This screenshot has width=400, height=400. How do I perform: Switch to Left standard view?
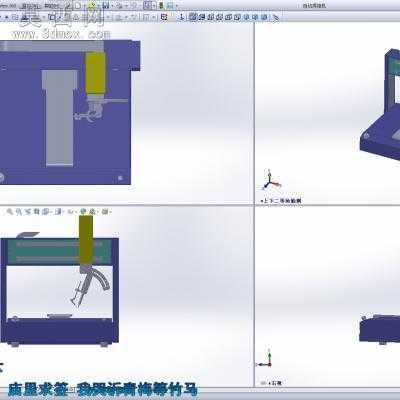tap(210, 17)
